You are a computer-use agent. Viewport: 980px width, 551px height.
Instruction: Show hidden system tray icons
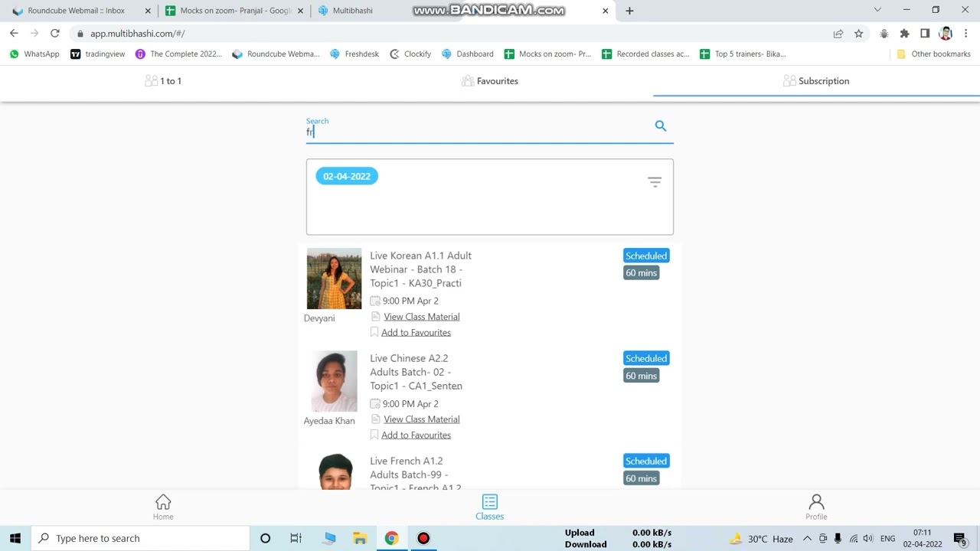pyautogui.click(x=807, y=539)
